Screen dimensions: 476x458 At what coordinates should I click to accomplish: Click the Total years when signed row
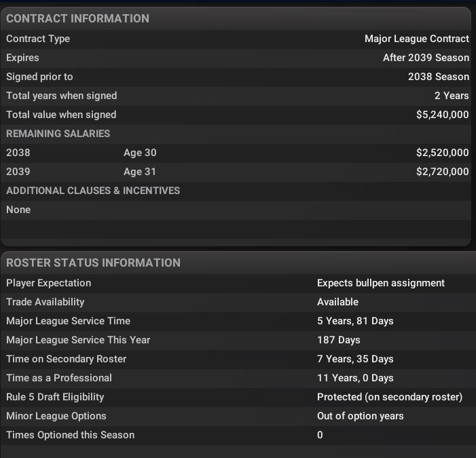(61, 96)
